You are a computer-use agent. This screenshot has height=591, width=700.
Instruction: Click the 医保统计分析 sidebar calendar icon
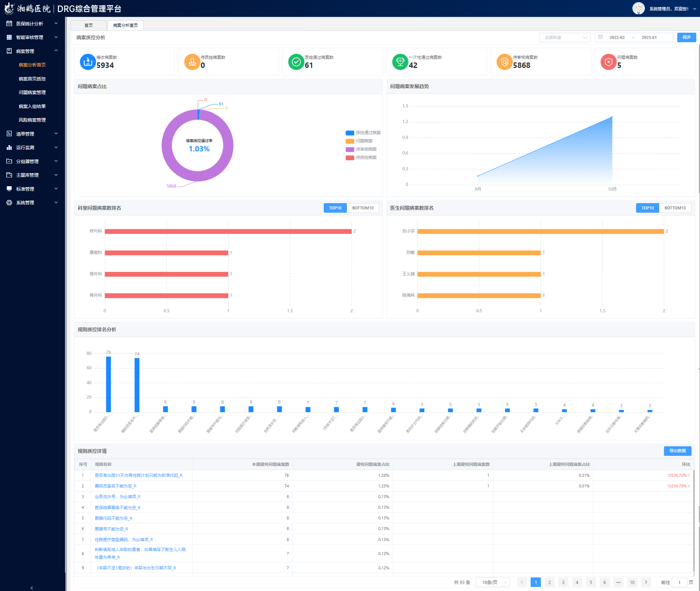coord(9,24)
